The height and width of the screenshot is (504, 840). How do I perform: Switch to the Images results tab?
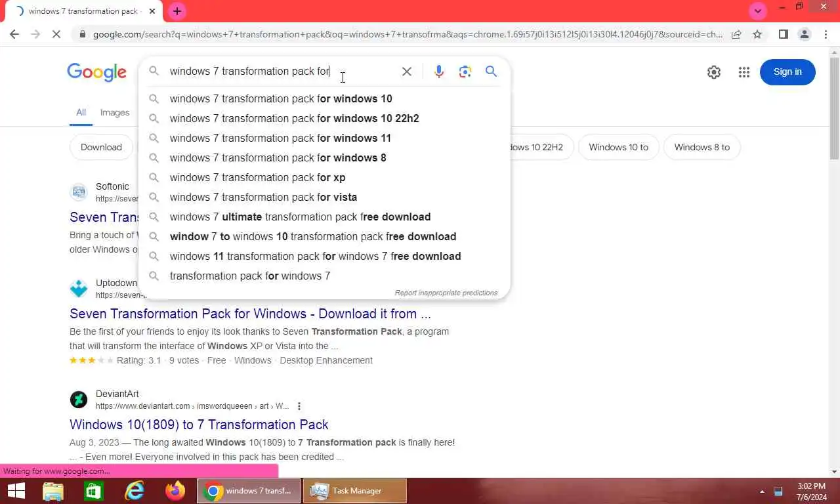click(114, 112)
